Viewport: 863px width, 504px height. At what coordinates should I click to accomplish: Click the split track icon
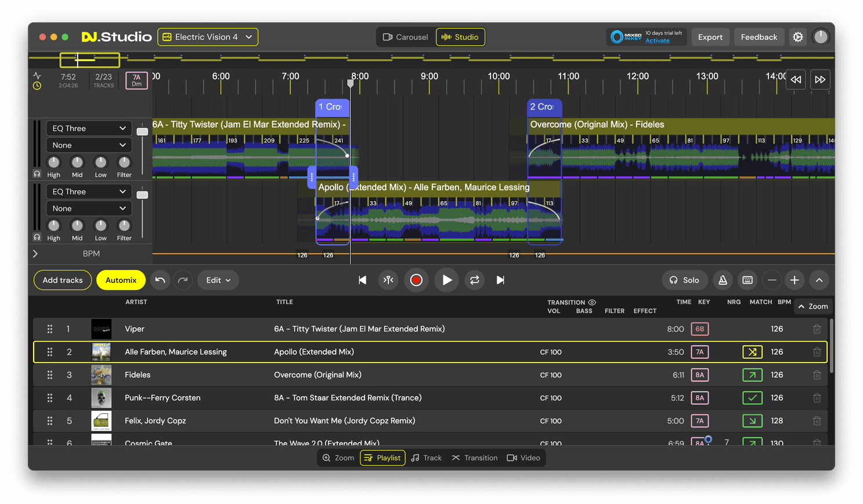click(388, 280)
